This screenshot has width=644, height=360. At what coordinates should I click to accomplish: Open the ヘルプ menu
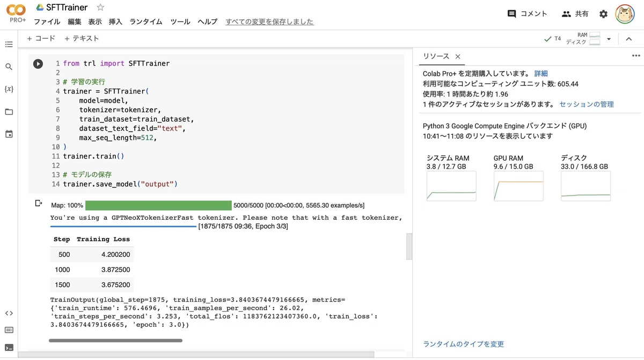(x=208, y=22)
